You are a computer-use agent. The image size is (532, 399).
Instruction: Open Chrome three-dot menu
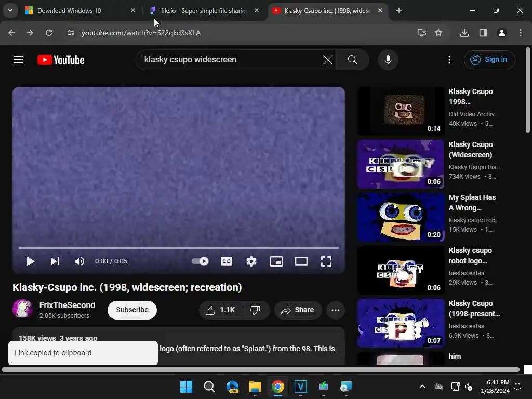point(521,33)
